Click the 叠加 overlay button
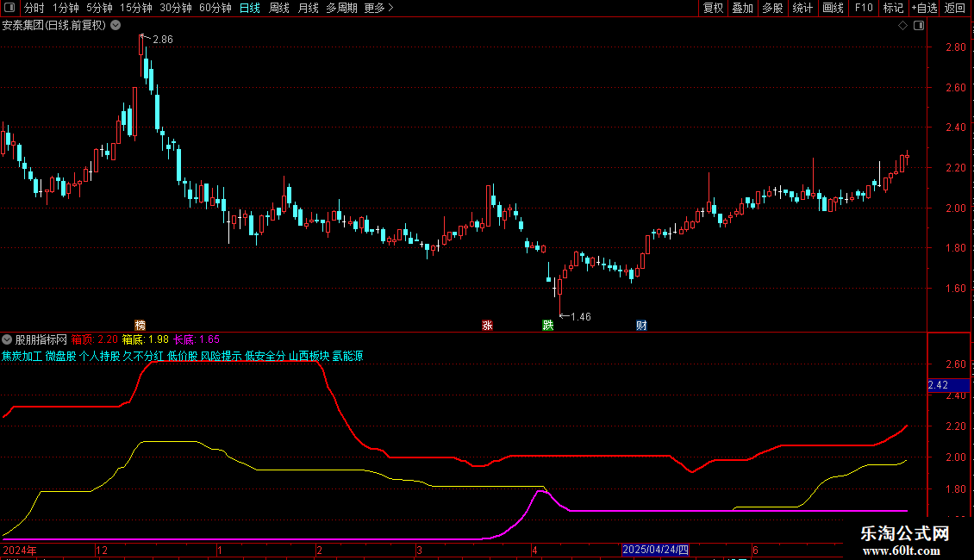 click(x=742, y=8)
